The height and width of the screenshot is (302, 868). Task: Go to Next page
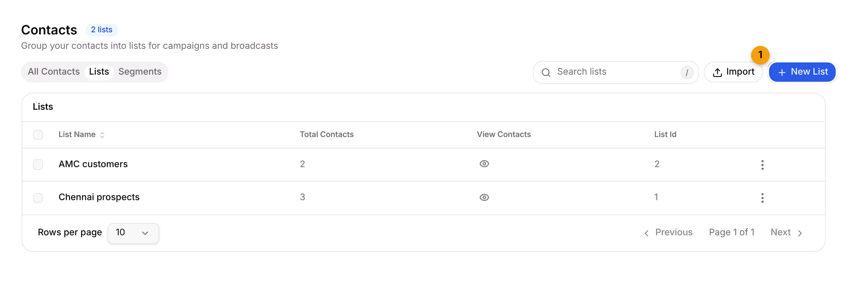pos(787,232)
